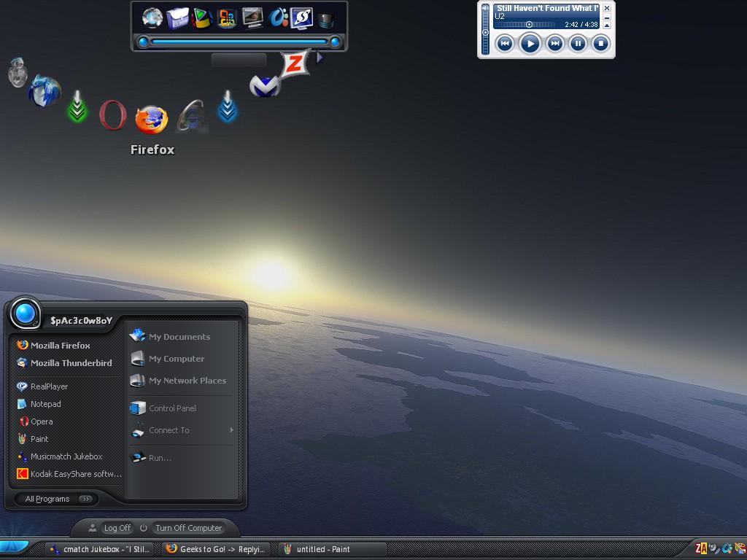Viewport: 747px width, 560px height.
Task: Switch to untitled - Paint taskbar button
Action: [332, 549]
